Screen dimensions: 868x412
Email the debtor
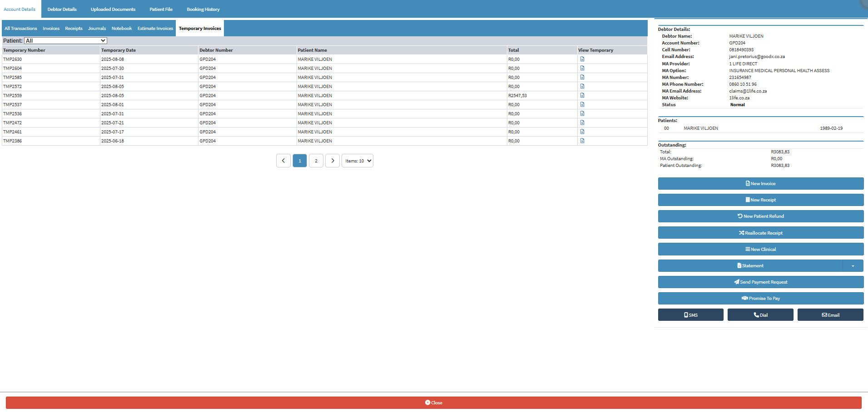coord(830,315)
